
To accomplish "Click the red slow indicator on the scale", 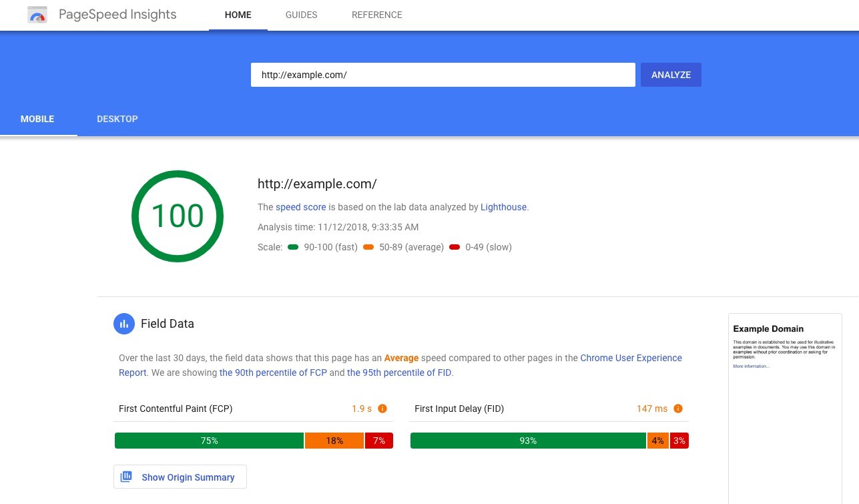I will pos(455,246).
